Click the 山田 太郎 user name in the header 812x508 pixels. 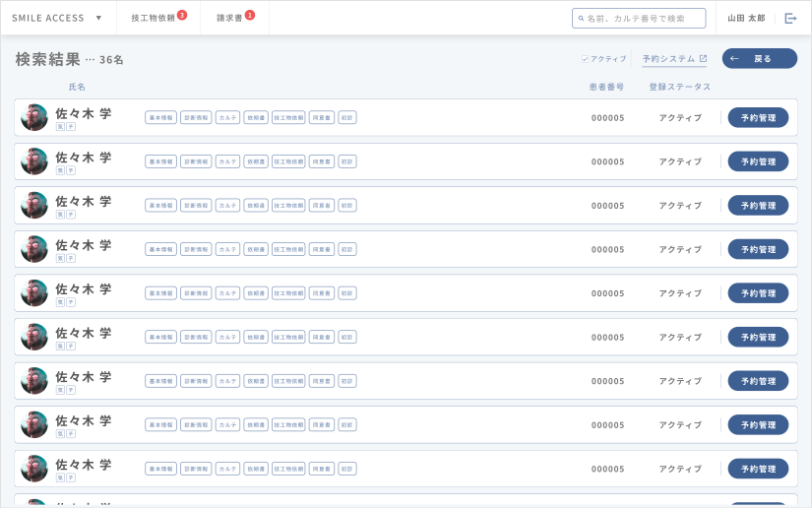[x=746, y=18]
